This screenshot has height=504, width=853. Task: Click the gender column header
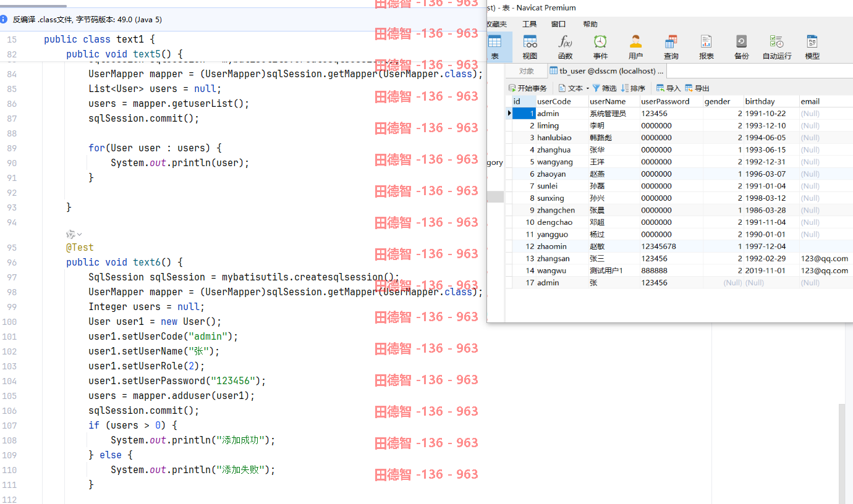[723, 101]
